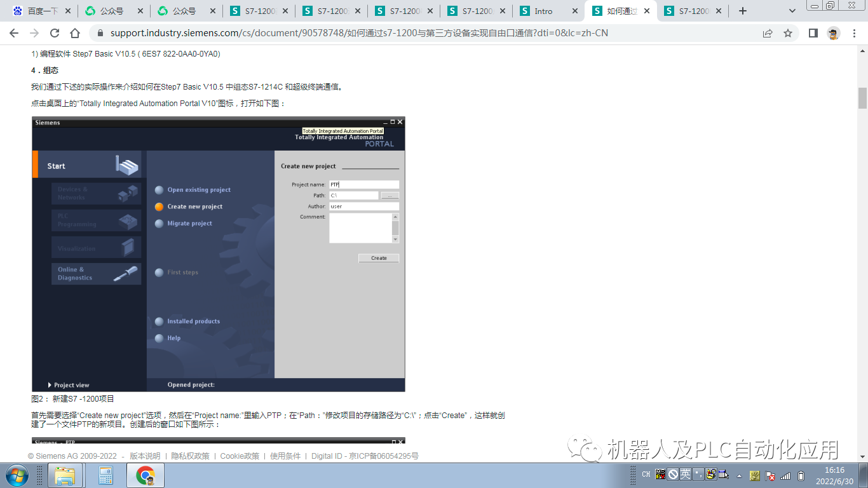The height and width of the screenshot is (488, 868).
Task: Open the Chrome side panel
Action: tap(813, 33)
